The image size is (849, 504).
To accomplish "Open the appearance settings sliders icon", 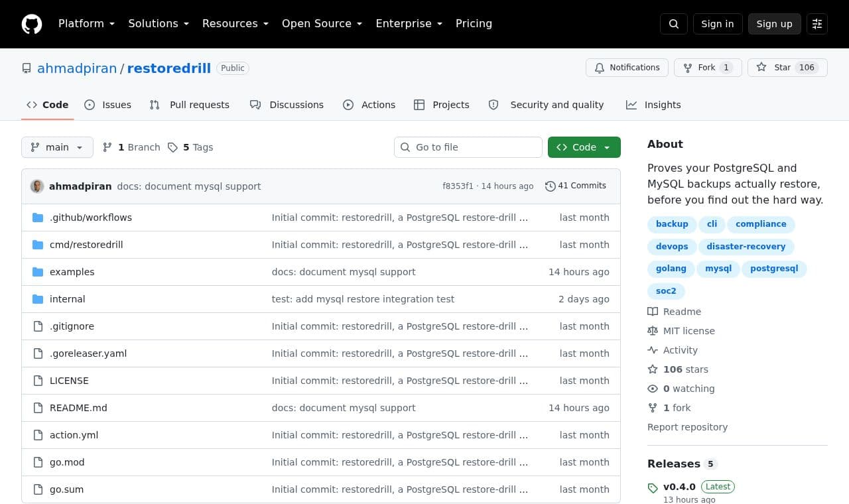I will tap(817, 24).
